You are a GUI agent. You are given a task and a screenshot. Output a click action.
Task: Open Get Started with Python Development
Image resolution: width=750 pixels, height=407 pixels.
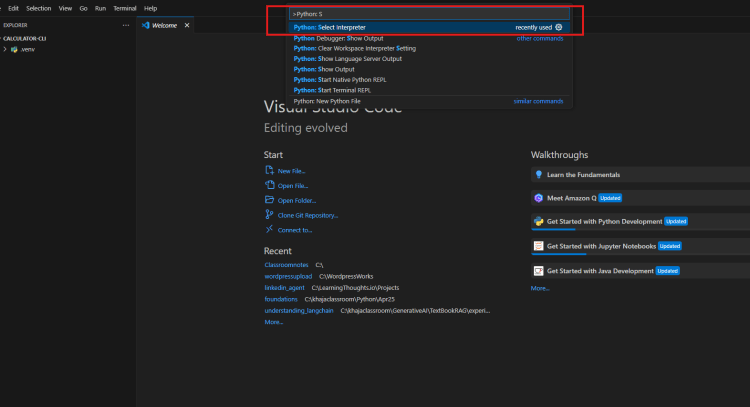point(640,221)
